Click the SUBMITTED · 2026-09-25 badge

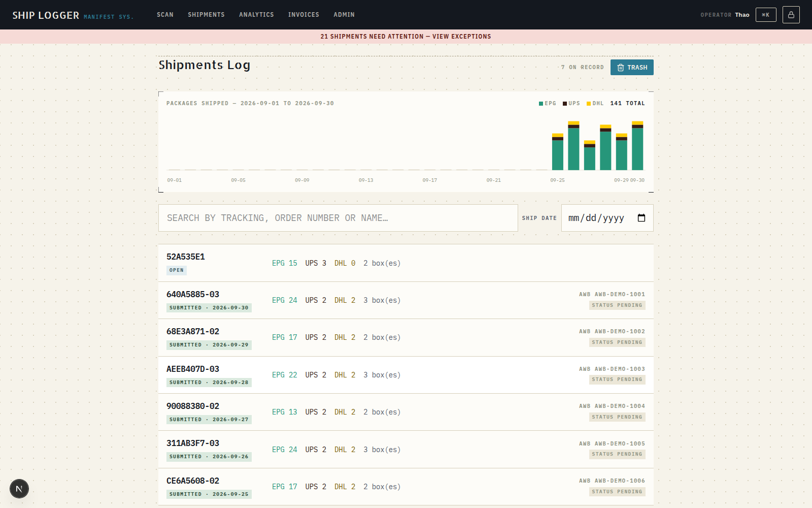(209, 494)
